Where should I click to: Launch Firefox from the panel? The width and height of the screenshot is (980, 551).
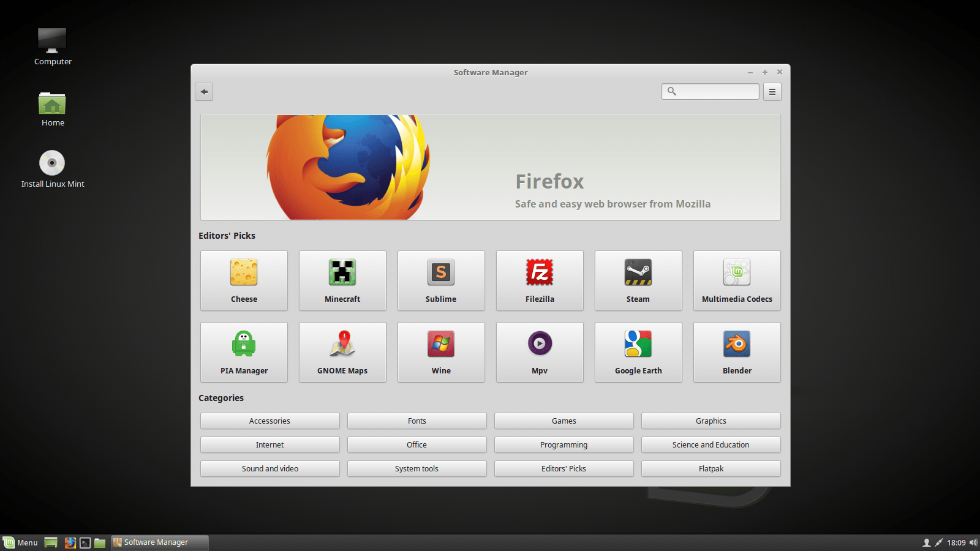tap(70, 542)
